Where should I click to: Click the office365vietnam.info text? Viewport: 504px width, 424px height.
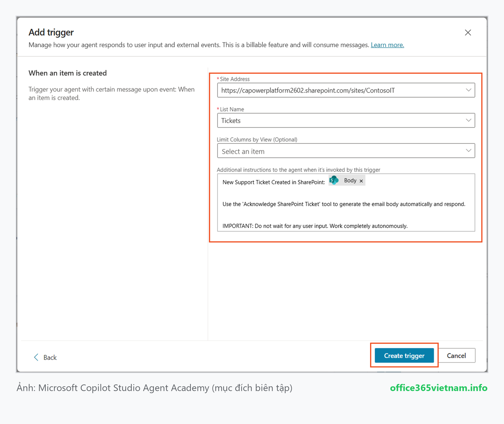tap(438, 388)
